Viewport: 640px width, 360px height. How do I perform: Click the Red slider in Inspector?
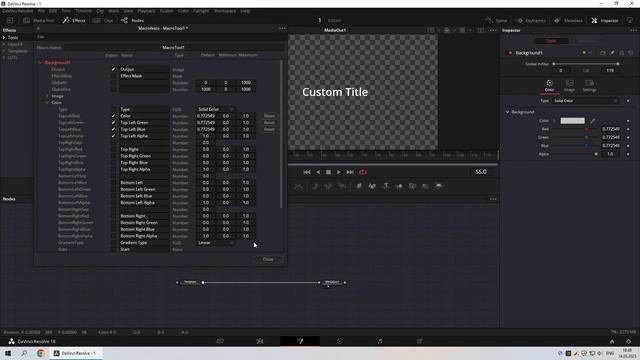coord(574,129)
